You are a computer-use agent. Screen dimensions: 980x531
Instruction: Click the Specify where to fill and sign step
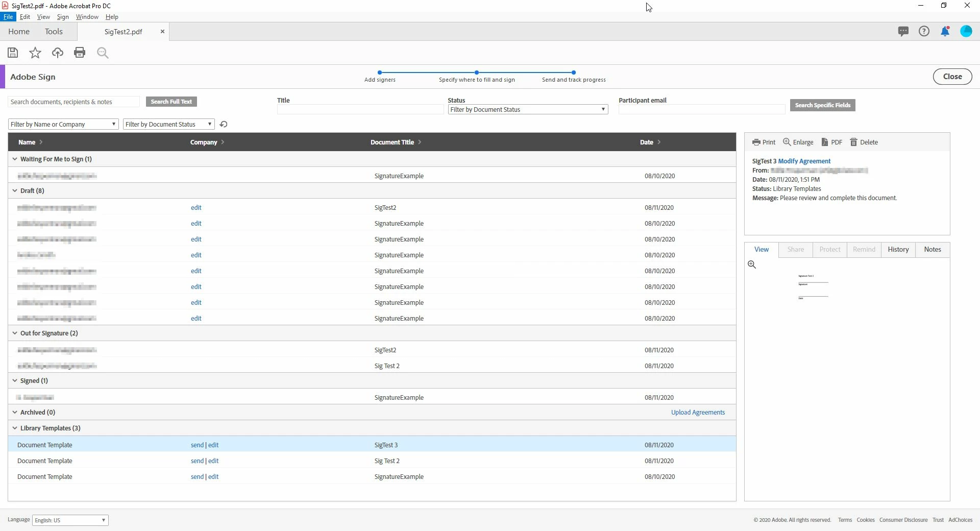click(x=477, y=77)
